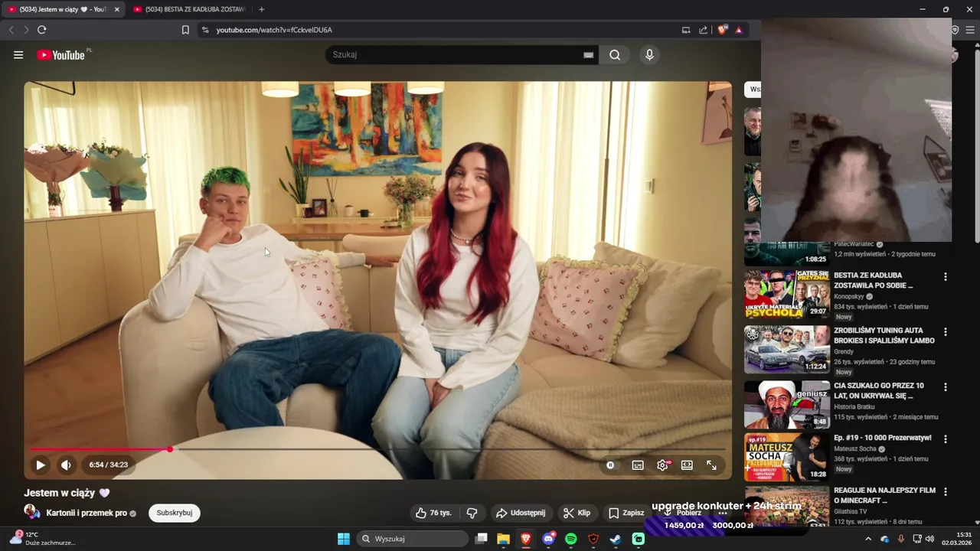Screen dimensions: 980x551
Task: Open the on-screen keyboard icon in search box
Action: click(588, 55)
